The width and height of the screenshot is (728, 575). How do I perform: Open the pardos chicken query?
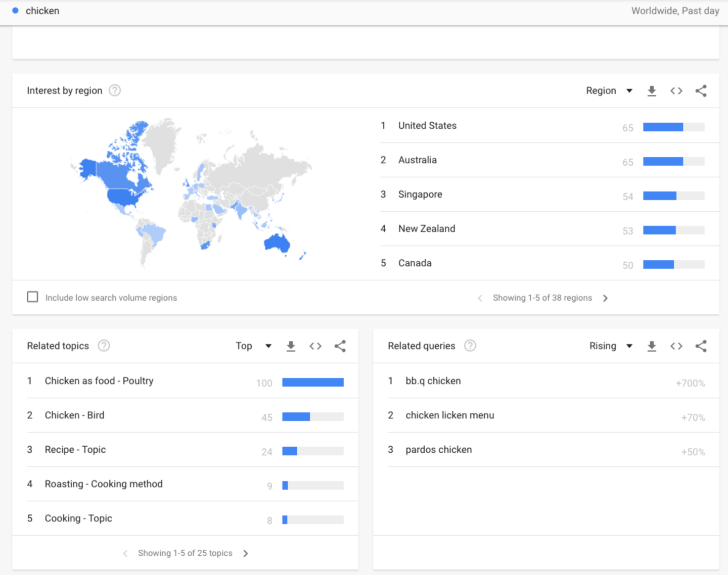coord(438,450)
